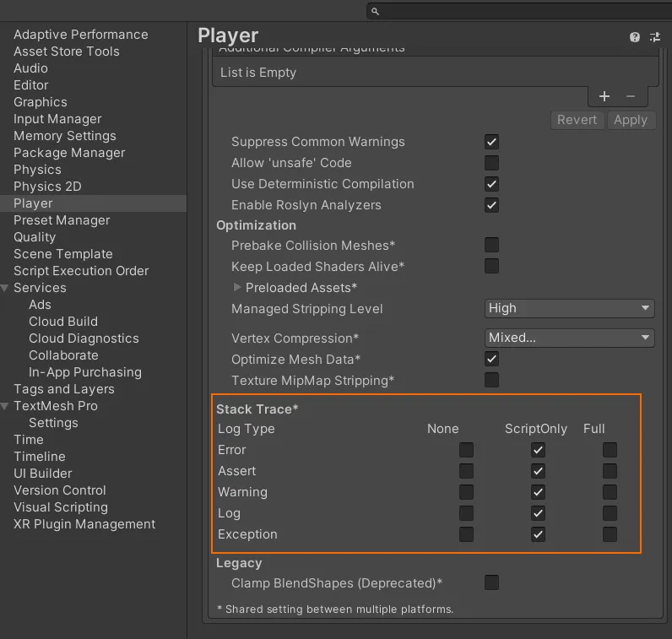
Task: Enable Allow 'unsafe' Code
Action: click(491, 163)
